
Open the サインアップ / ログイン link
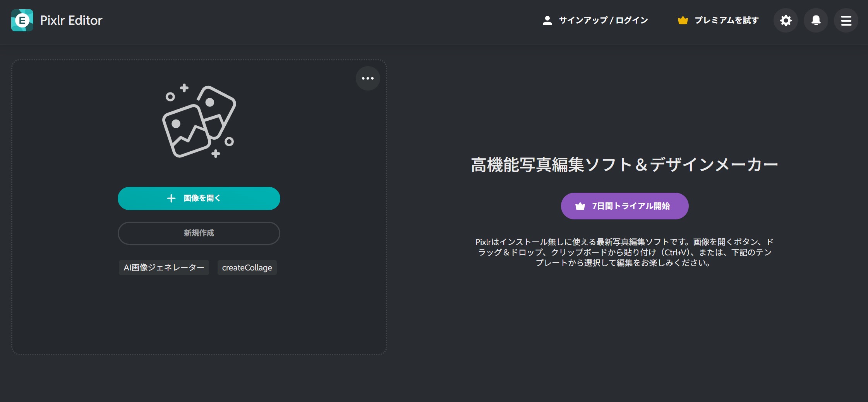click(x=603, y=21)
